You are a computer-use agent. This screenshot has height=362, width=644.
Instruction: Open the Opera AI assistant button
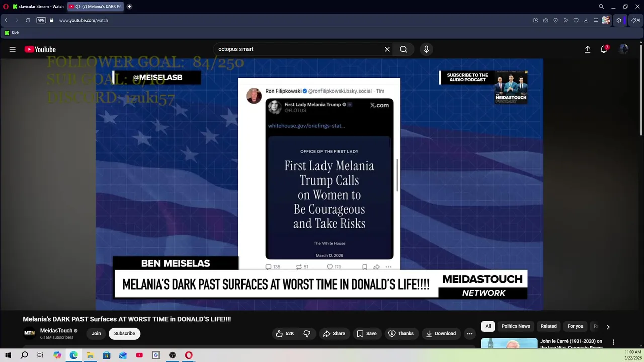coord(636,20)
